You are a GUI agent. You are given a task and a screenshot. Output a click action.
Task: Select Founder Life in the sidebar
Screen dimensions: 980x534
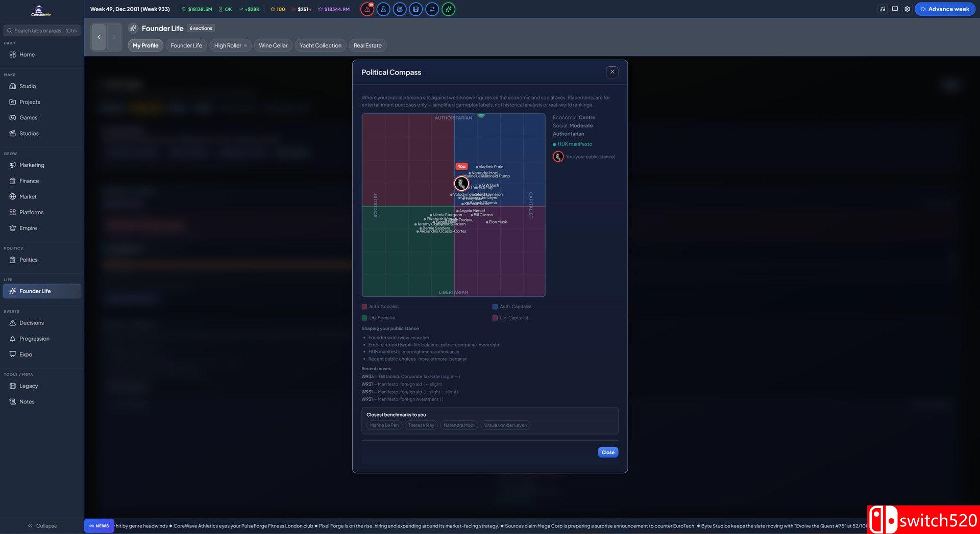pyautogui.click(x=42, y=291)
